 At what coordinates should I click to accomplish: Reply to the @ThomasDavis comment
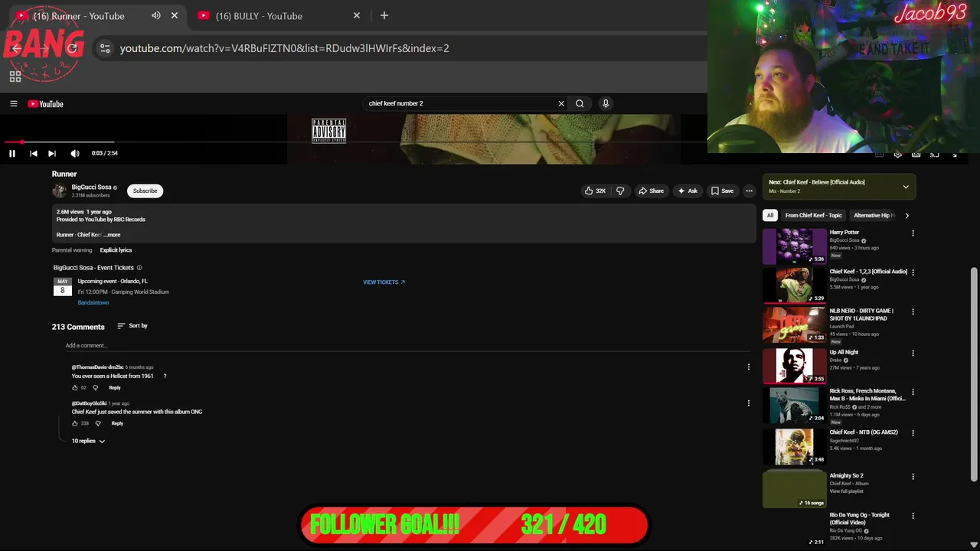(115, 388)
